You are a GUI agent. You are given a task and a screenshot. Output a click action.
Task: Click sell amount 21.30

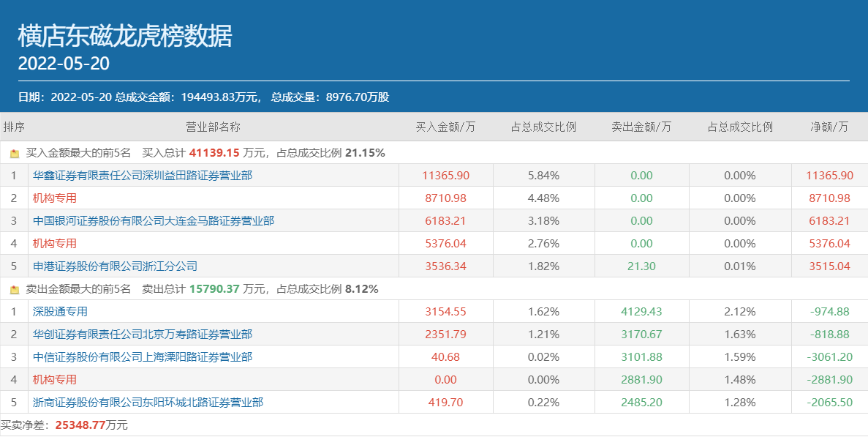point(641,266)
